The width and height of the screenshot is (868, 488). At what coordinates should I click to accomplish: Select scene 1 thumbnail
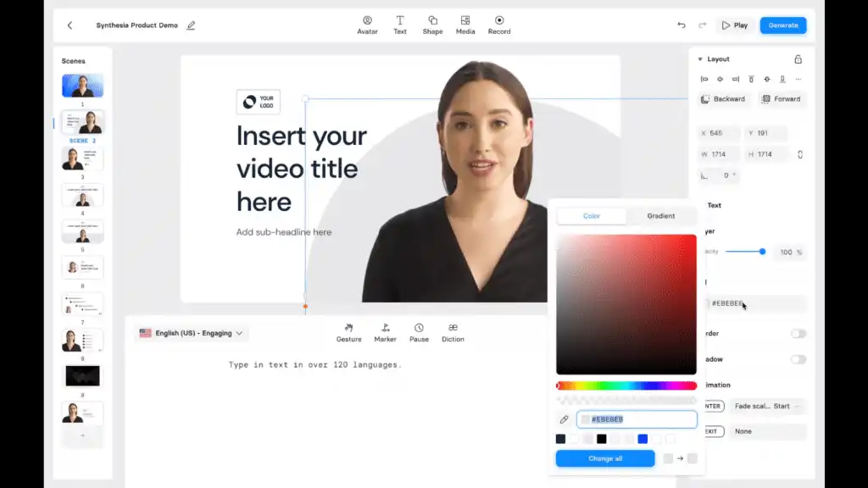pyautogui.click(x=82, y=86)
